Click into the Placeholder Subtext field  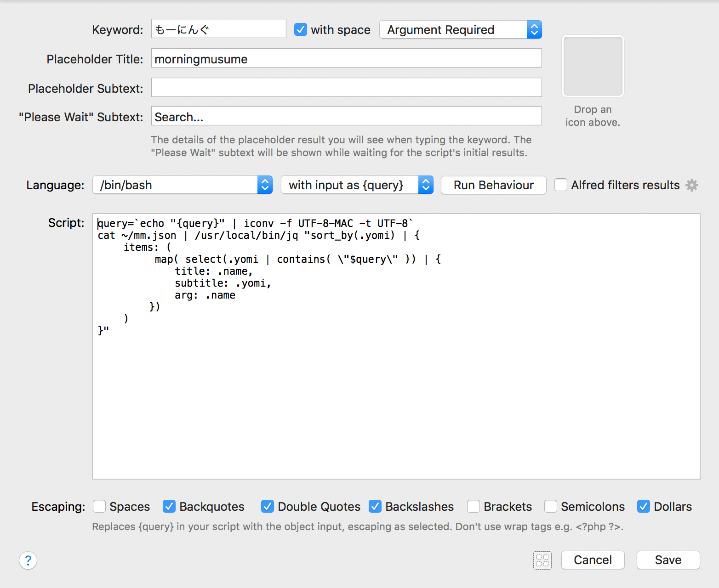pyautogui.click(x=346, y=88)
